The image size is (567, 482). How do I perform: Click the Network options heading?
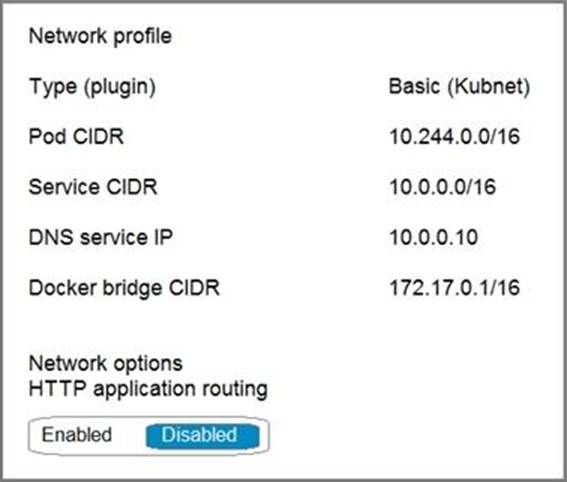(x=106, y=364)
